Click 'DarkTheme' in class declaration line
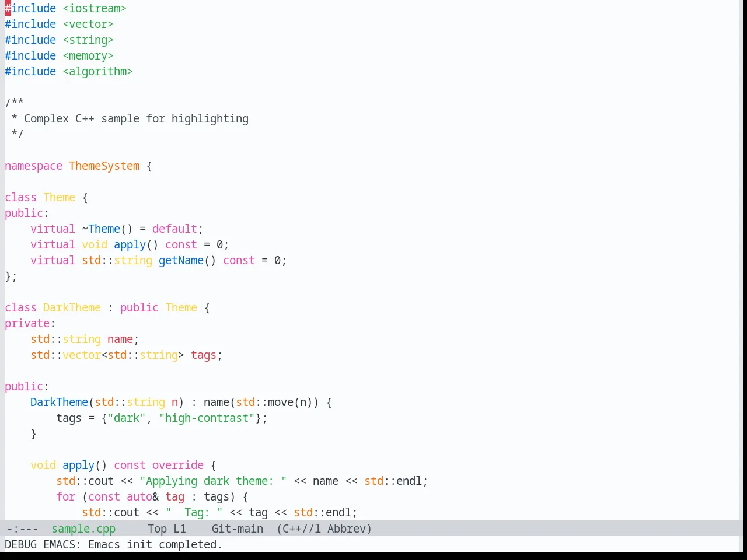747x560 pixels. [72, 307]
